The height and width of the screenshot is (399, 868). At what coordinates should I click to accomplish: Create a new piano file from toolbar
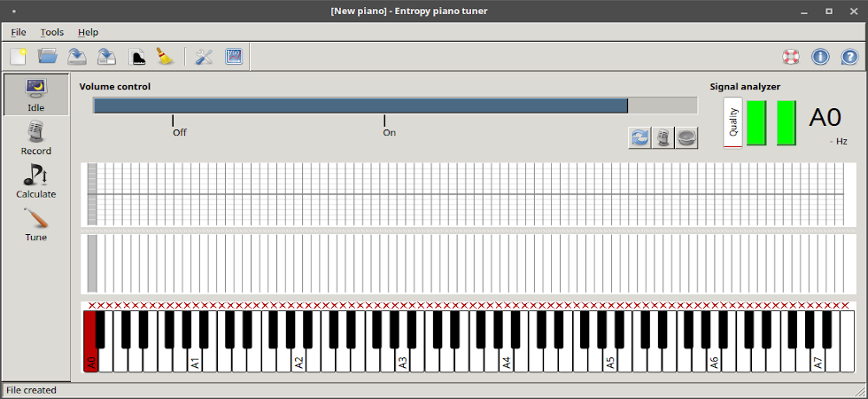[19, 57]
